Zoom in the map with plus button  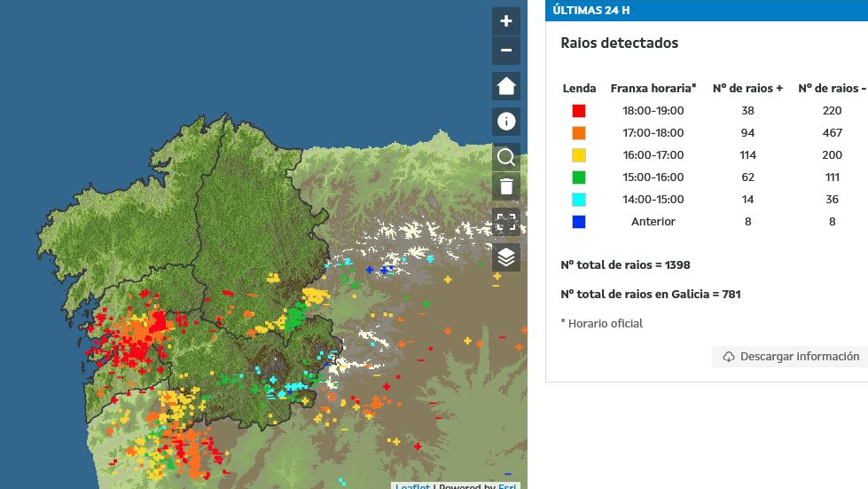(506, 21)
